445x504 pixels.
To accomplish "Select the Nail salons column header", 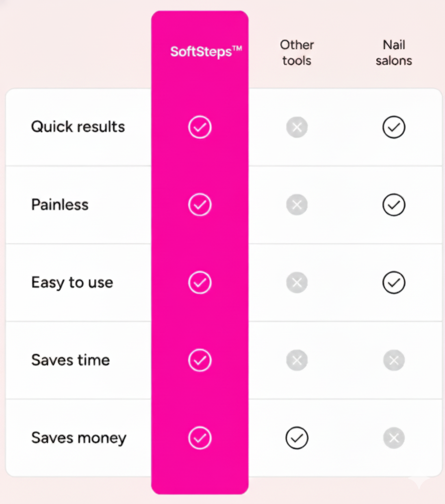I will [394, 52].
